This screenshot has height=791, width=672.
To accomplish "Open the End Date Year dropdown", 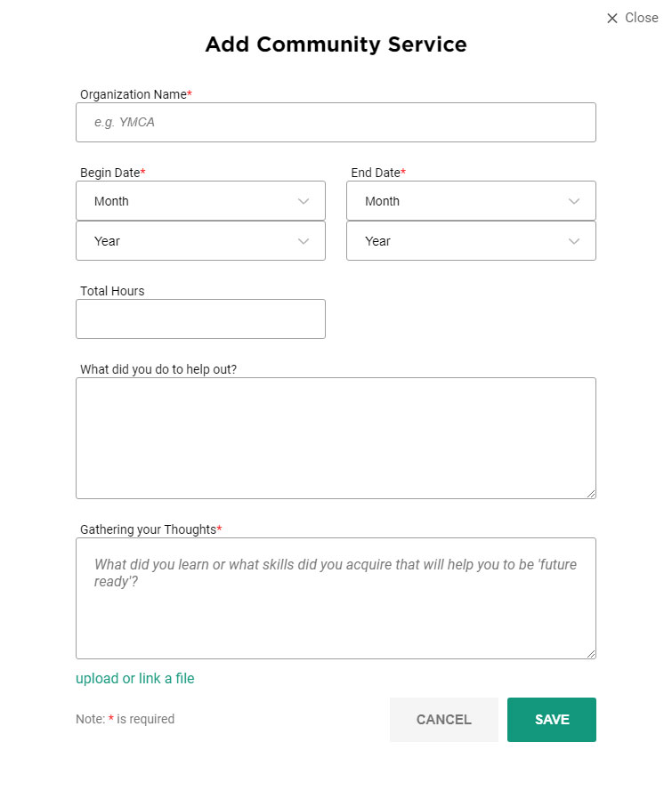I will (x=471, y=240).
